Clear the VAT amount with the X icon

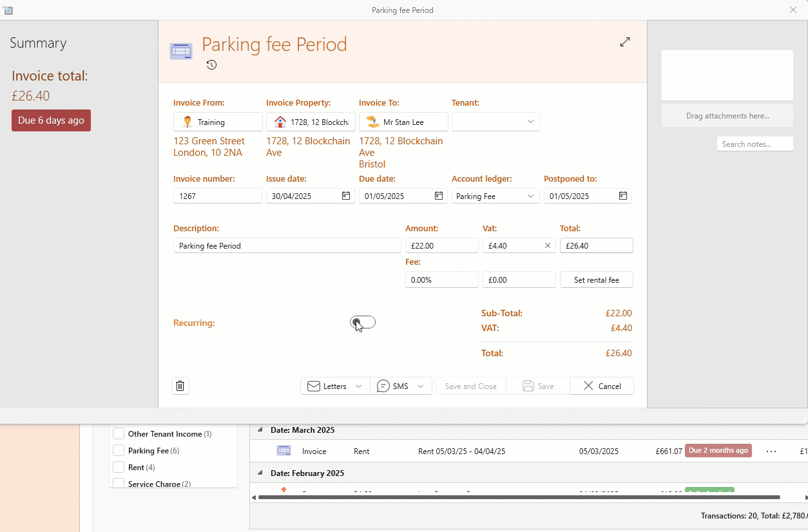click(548, 245)
